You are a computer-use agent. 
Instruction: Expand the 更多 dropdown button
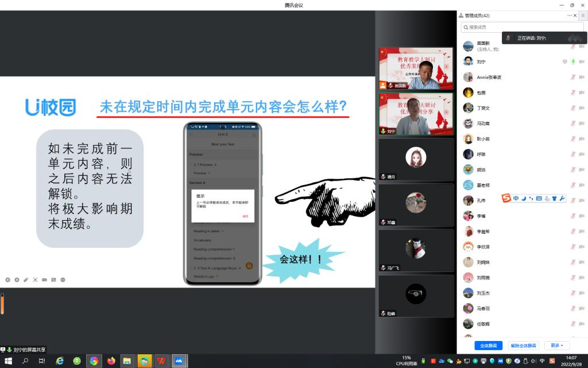(x=557, y=346)
